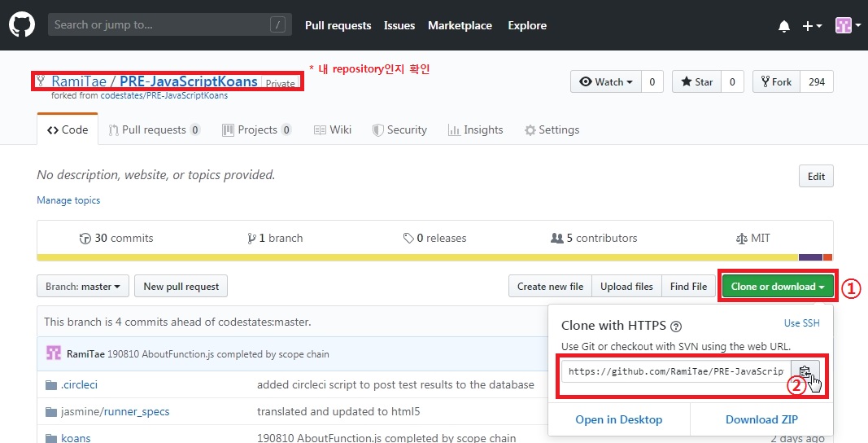868x443 pixels.
Task: View the 294 forks count
Action: point(817,82)
